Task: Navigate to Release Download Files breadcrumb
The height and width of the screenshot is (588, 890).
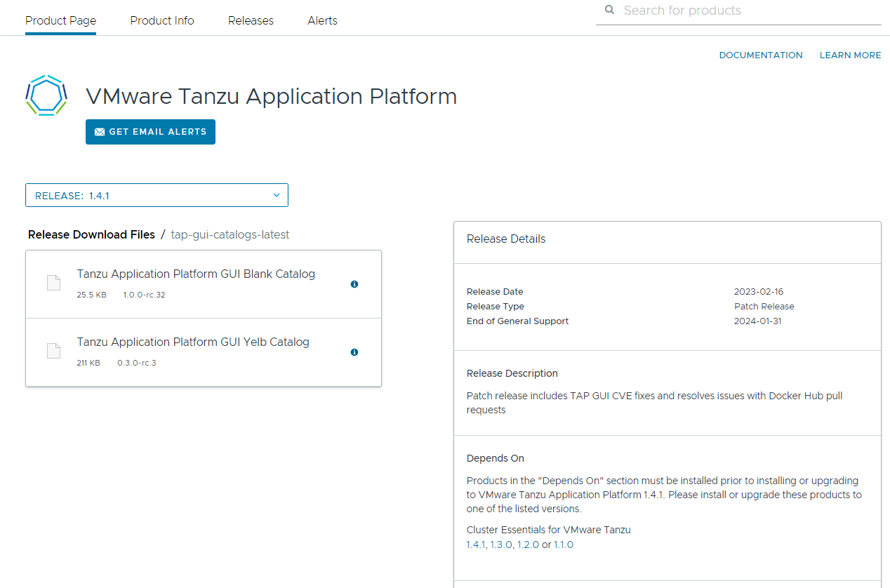Action: [91, 234]
